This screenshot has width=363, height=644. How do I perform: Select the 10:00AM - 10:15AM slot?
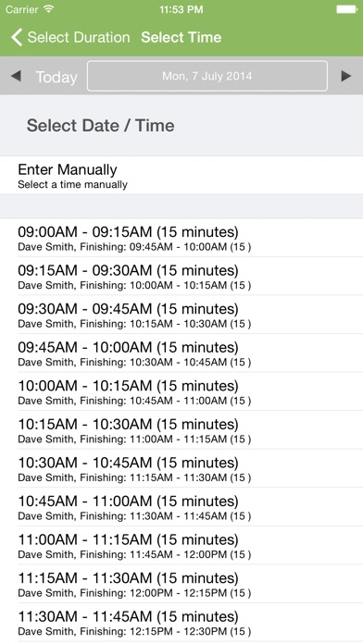(181, 391)
